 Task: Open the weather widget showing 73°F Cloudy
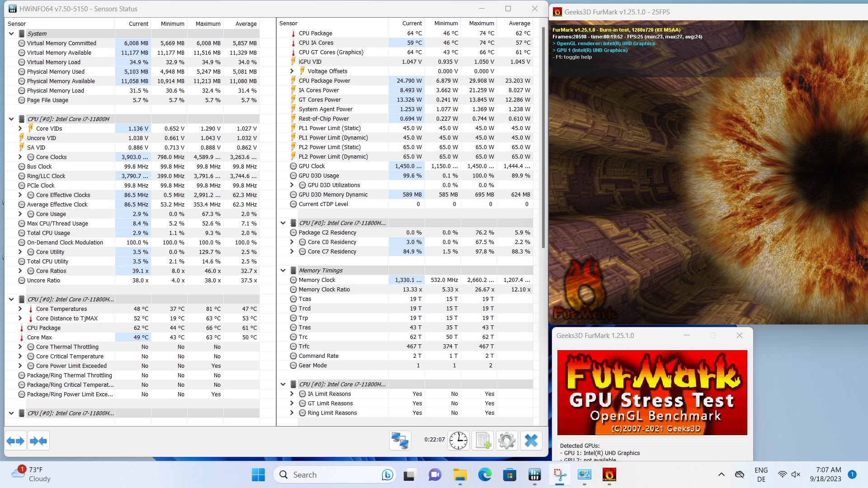[32, 474]
